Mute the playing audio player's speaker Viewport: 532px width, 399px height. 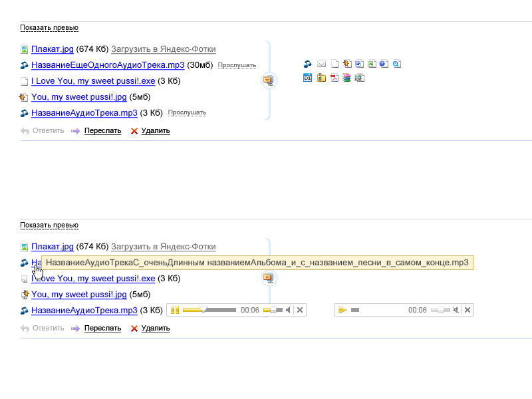pos(289,310)
